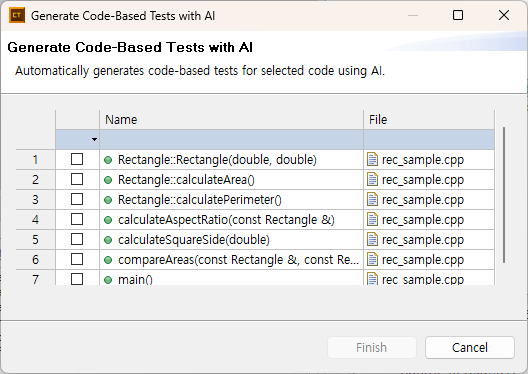Close the Generate Code-Based Tests dialog
This screenshot has width=528, height=374.
coord(504,15)
